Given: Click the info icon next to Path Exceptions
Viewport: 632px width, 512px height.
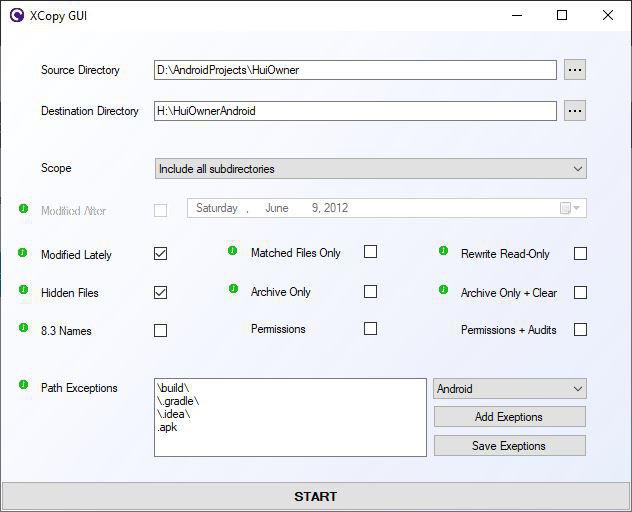Looking at the screenshot, I should click(x=23, y=385).
